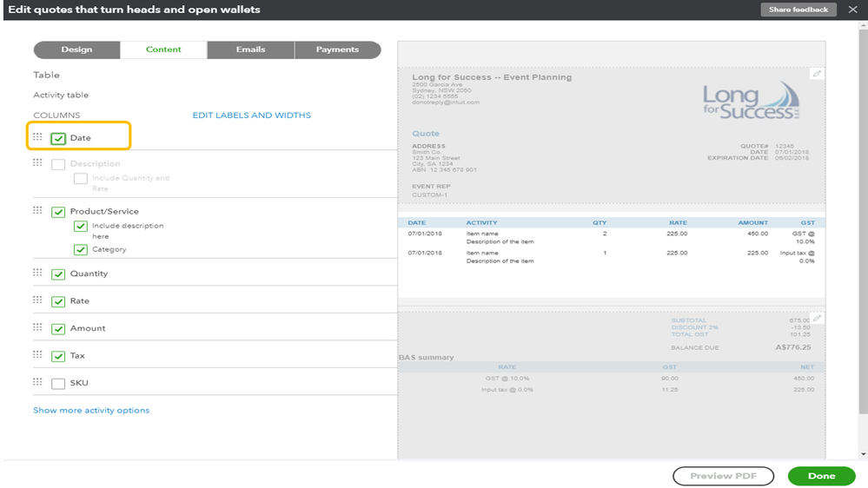Click the AMOUNT column header in preview

pos(752,222)
